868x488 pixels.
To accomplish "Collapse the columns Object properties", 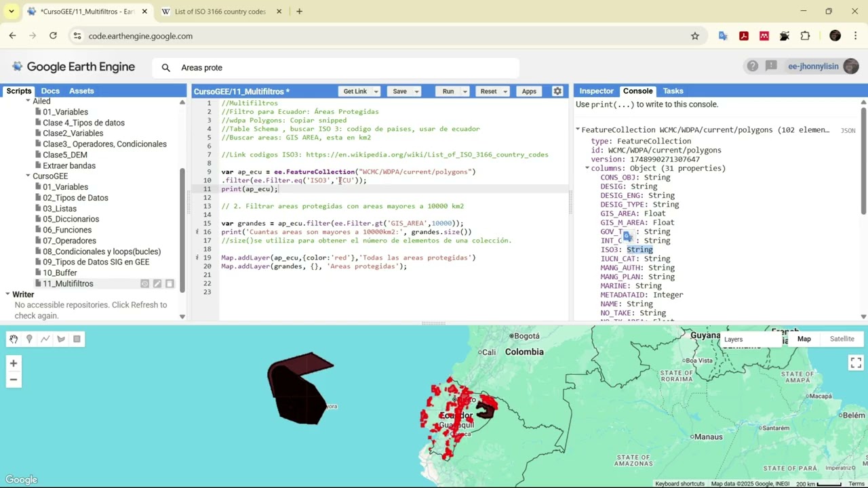I will pyautogui.click(x=587, y=168).
